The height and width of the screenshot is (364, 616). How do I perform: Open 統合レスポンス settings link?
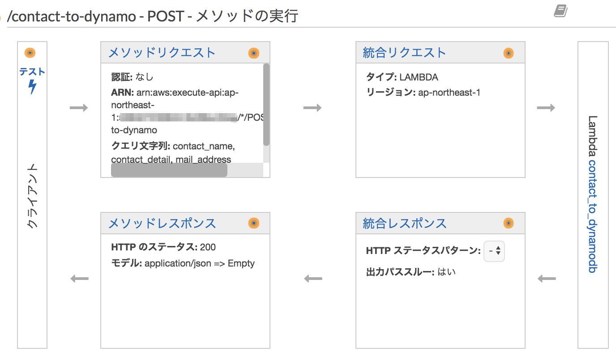pyautogui.click(x=404, y=223)
